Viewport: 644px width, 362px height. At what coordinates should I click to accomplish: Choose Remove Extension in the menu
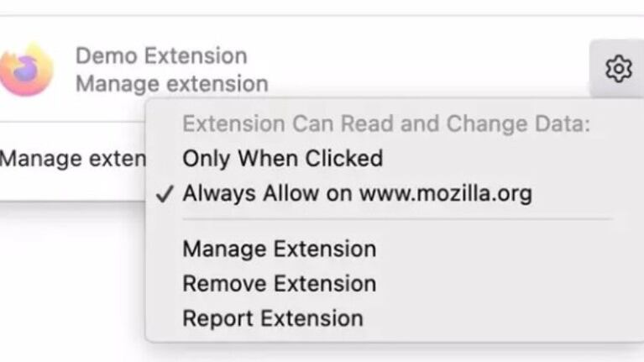279,284
